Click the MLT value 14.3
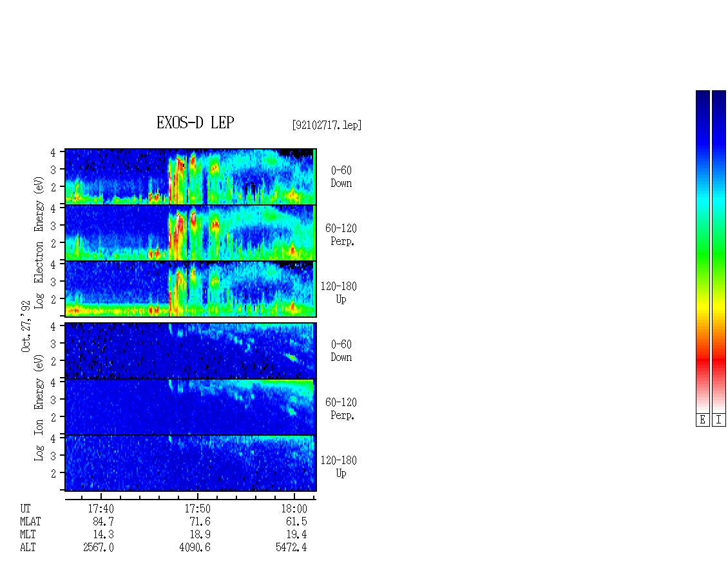This screenshot has height=564, width=728. (x=103, y=535)
